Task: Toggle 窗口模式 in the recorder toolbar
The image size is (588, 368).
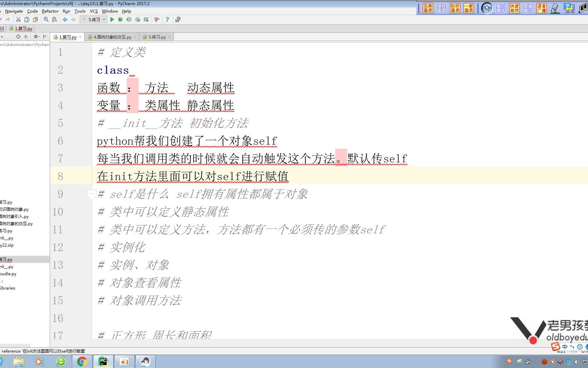Action: (501, 8)
